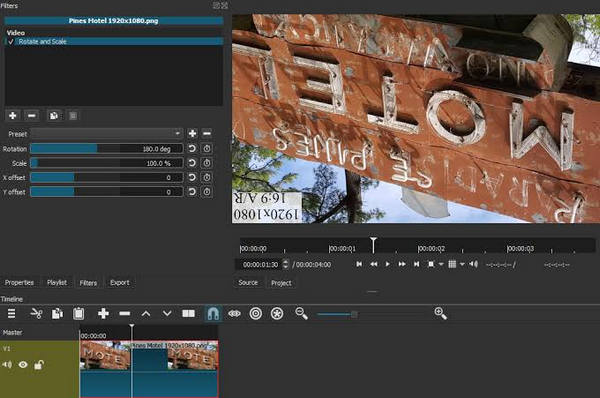The width and height of the screenshot is (600, 398).
Task: Remove selected filter with minus button
Action: [x=32, y=115]
